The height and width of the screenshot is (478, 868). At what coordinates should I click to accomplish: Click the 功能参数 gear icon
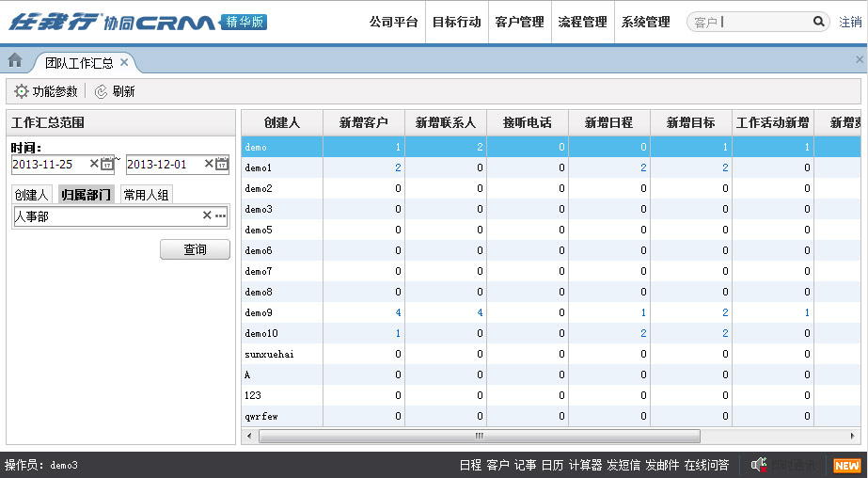click(22, 91)
